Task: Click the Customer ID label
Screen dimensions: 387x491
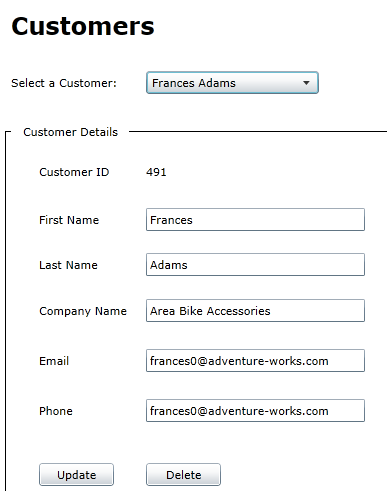Action: pyautogui.click(x=74, y=172)
